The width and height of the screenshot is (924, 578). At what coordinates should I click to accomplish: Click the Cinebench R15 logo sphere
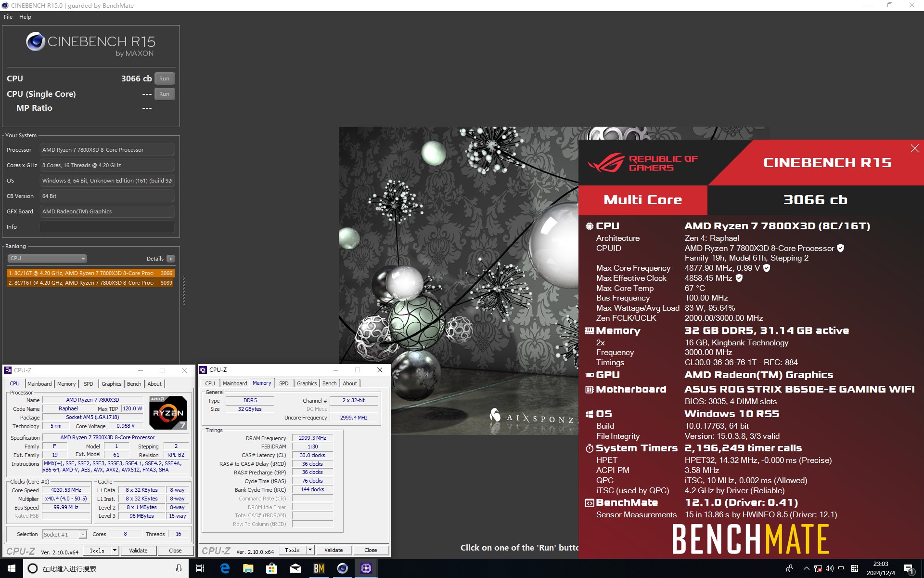(x=35, y=42)
